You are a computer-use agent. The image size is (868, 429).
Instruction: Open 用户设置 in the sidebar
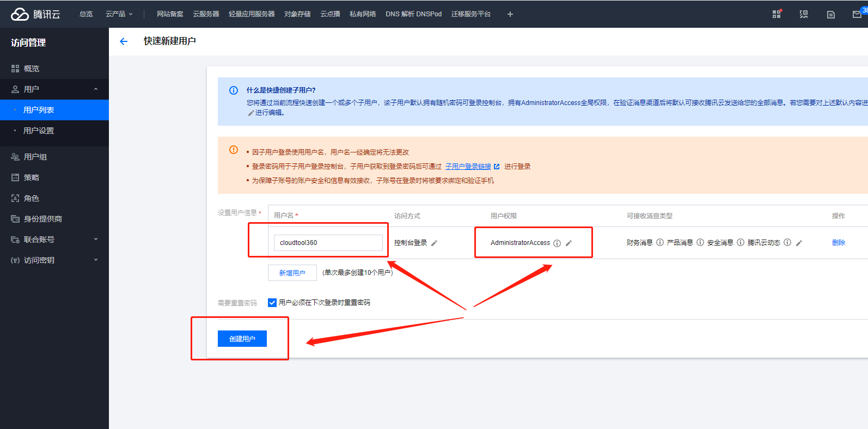pyautogui.click(x=39, y=131)
